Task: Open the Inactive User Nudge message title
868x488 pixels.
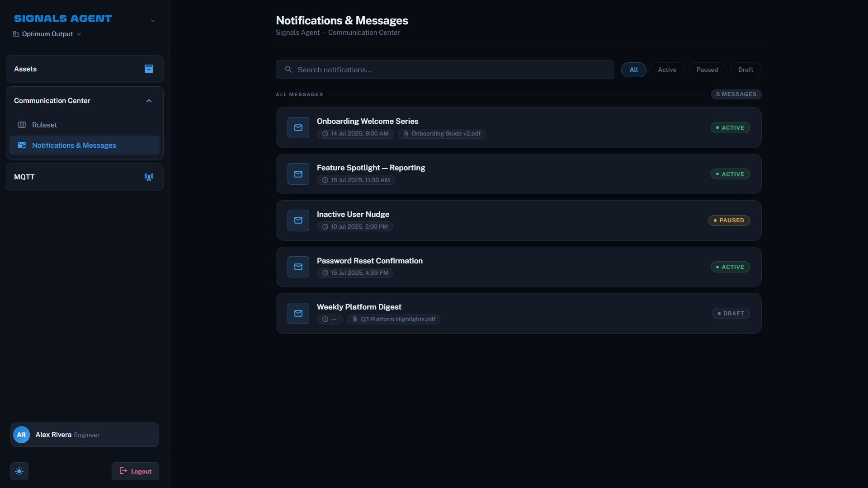Action: [353, 214]
